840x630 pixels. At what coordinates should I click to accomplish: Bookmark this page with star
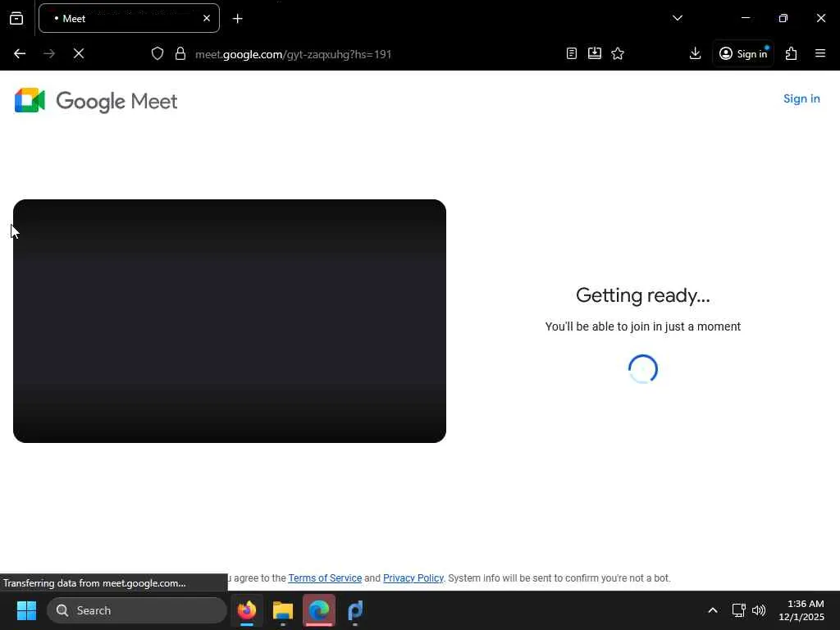618,53
